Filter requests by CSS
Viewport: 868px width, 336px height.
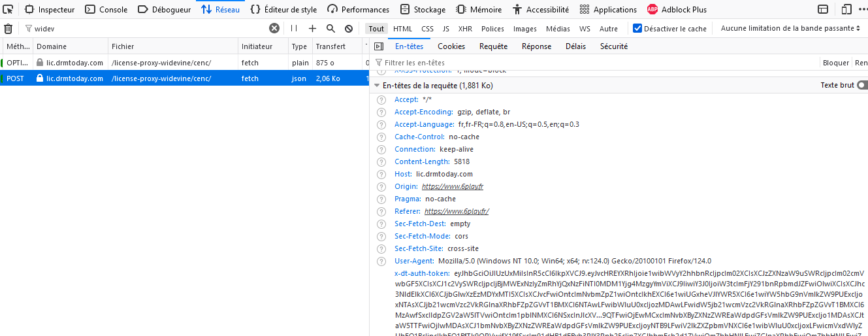click(427, 29)
